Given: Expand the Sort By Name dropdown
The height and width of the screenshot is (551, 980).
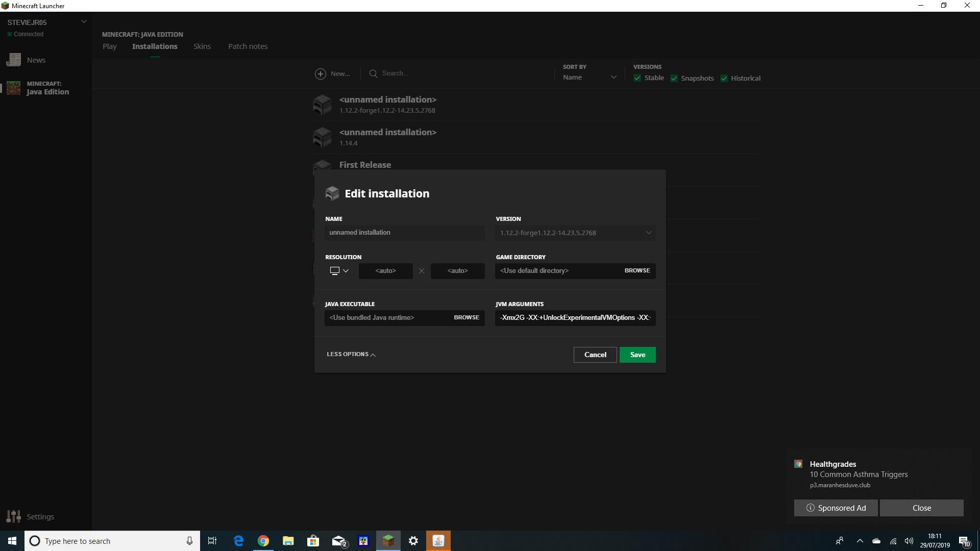Looking at the screenshot, I should tap(590, 78).
